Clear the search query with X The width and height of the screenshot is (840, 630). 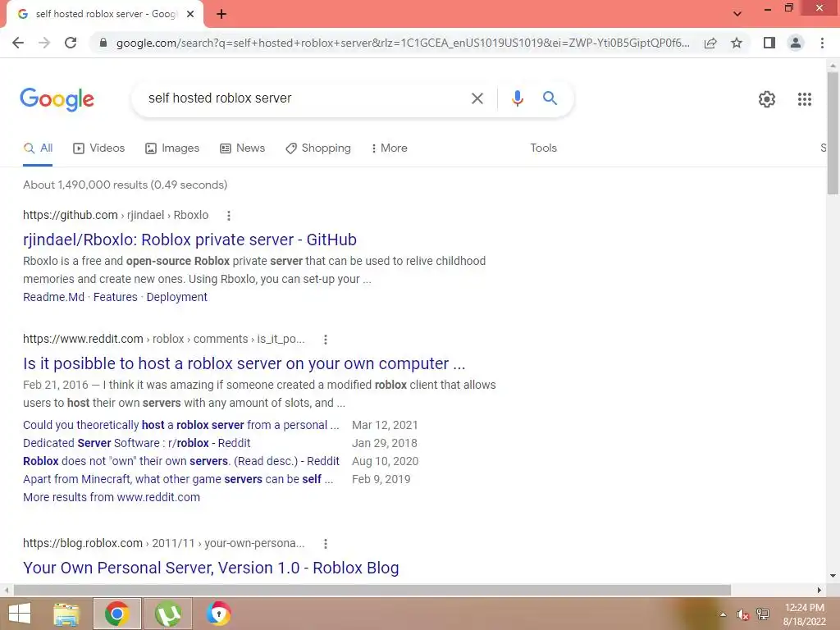477,98
